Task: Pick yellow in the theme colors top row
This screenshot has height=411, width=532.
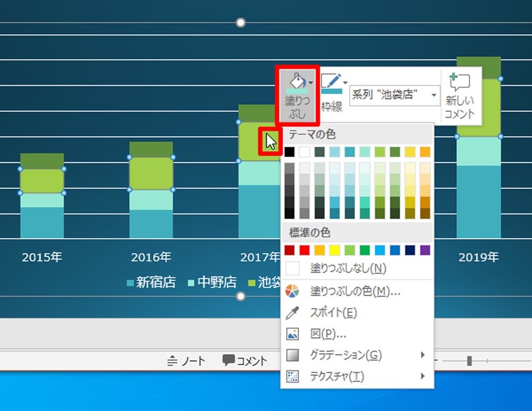Action: click(410, 152)
